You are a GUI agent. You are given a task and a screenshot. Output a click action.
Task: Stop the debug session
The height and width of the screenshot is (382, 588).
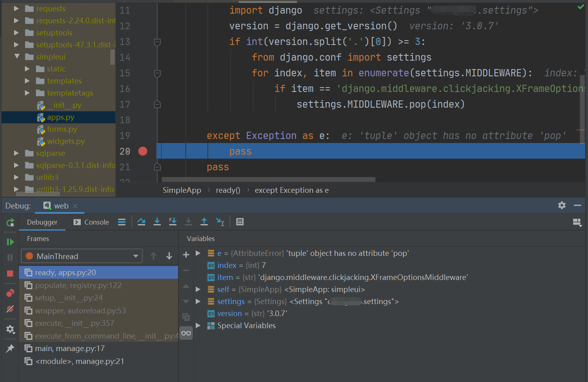[10, 274]
